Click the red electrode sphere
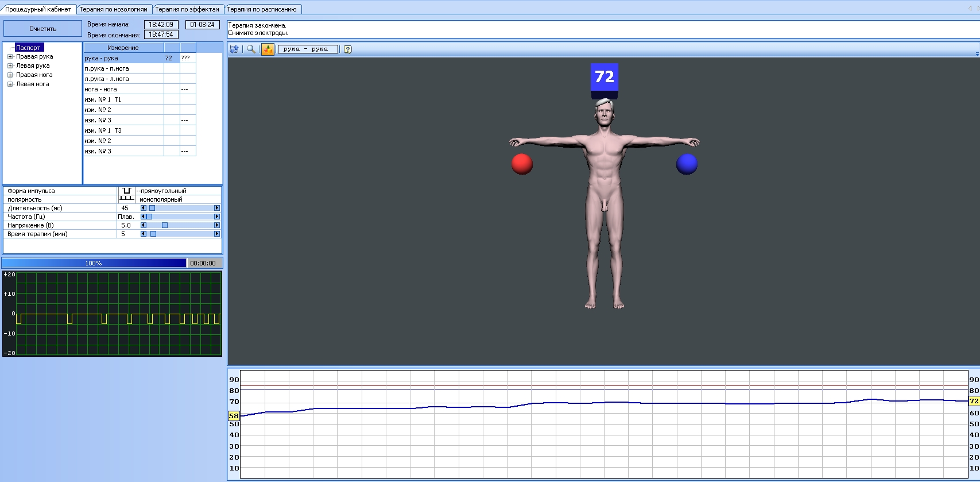Image resolution: width=980 pixels, height=482 pixels. (522, 164)
